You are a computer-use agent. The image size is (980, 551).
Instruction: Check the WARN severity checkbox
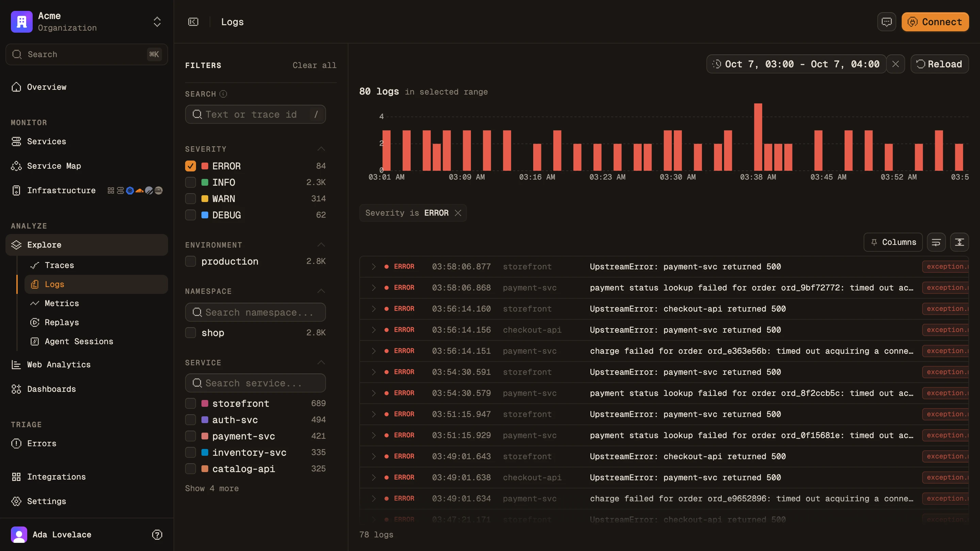[191, 199]
